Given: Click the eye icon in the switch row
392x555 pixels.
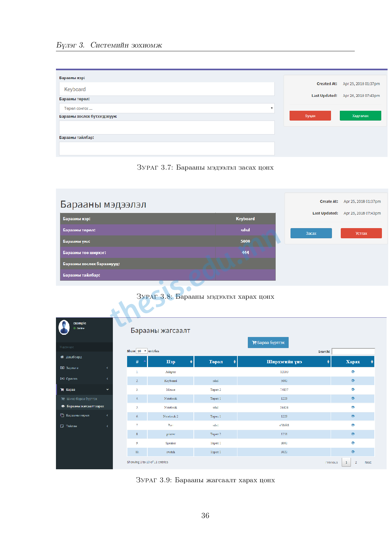Looking at the screenshot, I should click(x=353, y=452).
